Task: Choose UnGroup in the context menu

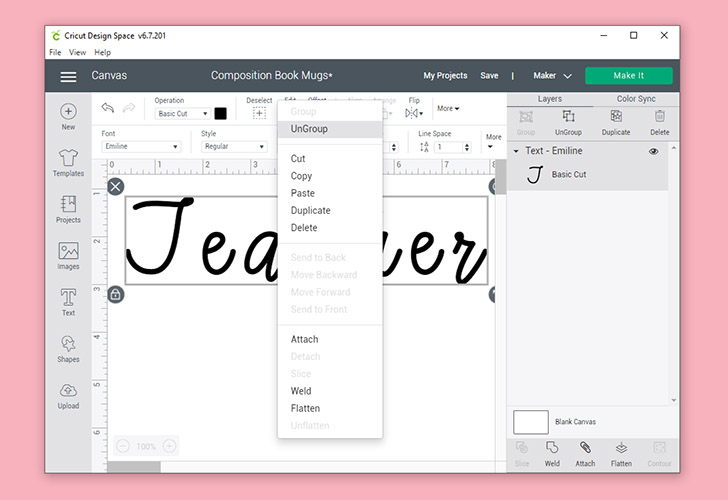Action: 330,129
